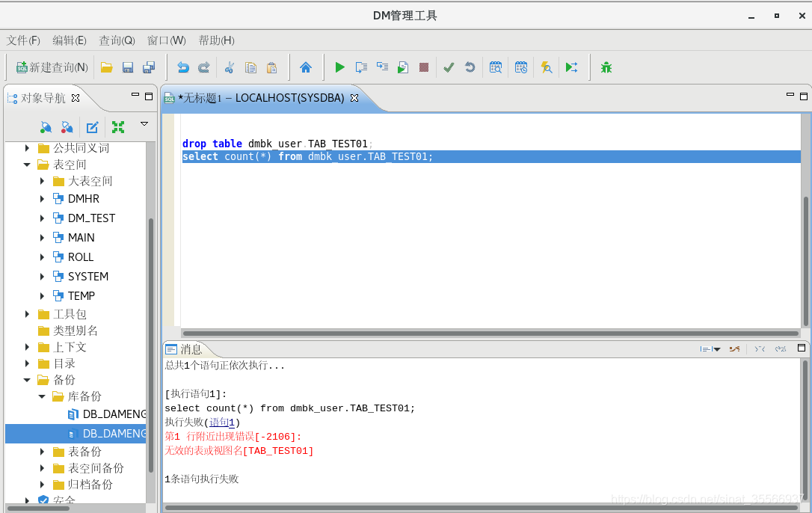This screenshot has width=812, height=513.
Task: Redo the edit with the toolbar arrow
Action: coord(204,67)
